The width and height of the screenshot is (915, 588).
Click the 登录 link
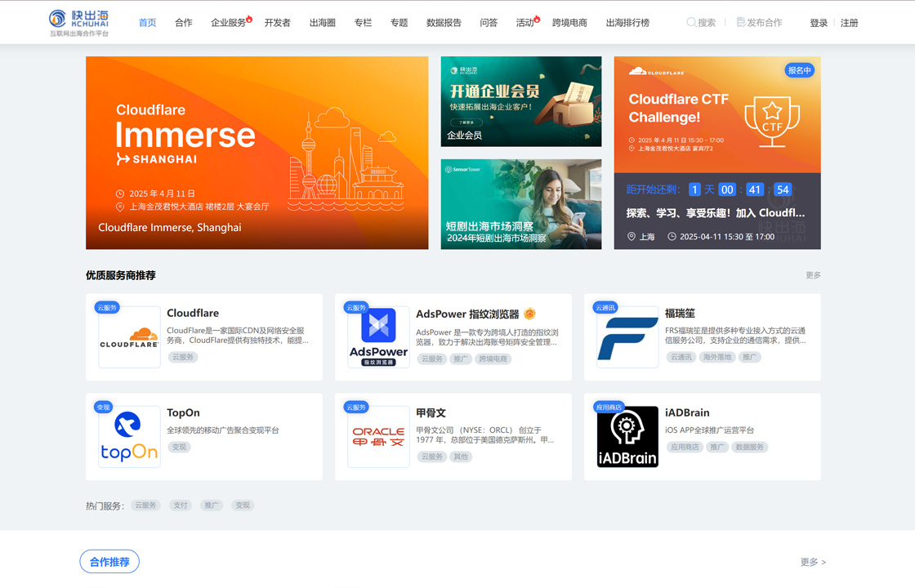tap(819, 23)
